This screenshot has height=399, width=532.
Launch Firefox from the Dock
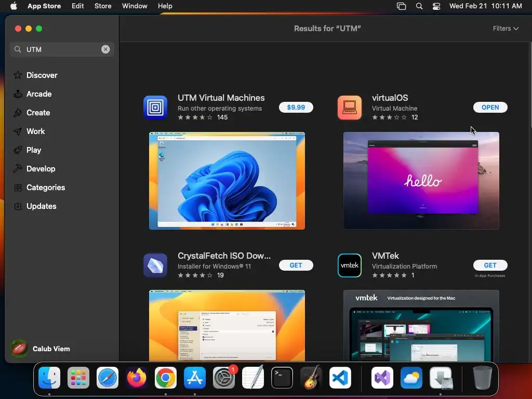[137, 378]
